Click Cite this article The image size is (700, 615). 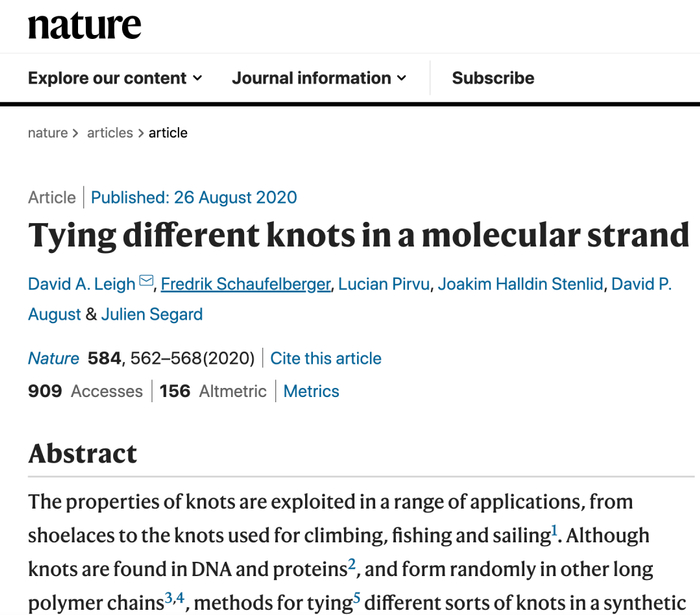326,358
